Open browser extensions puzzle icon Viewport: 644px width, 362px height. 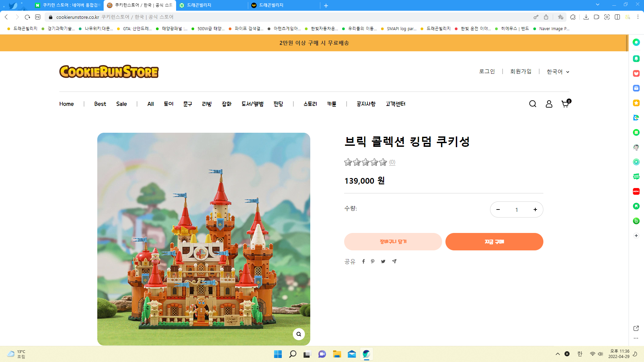click(573, 17)
